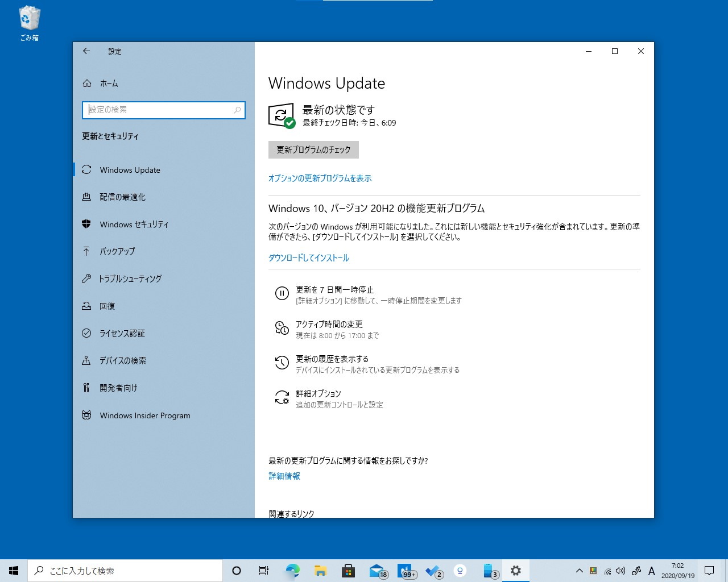Screen dimensions: 728x582
Task: Open 更新の履歴を表示する via its history icon
Action: click(x=282, y=363)
